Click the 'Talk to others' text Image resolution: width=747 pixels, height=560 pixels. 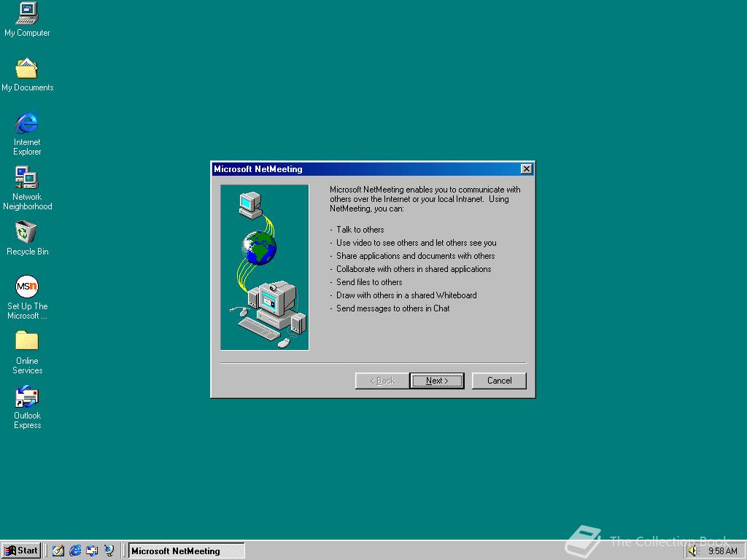[x=360, y=230]
